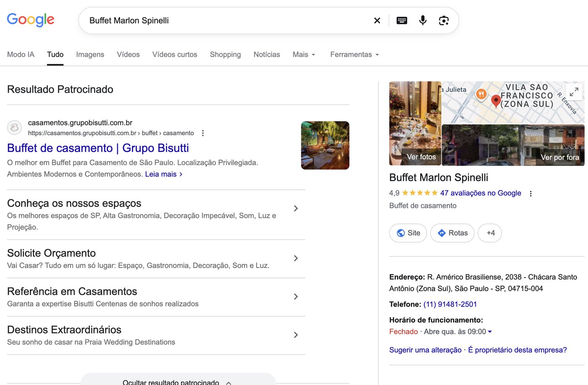Click É proprietário desta empresa link
The width and height of the screenshot is (588, 385).
[x=517, y=350]
